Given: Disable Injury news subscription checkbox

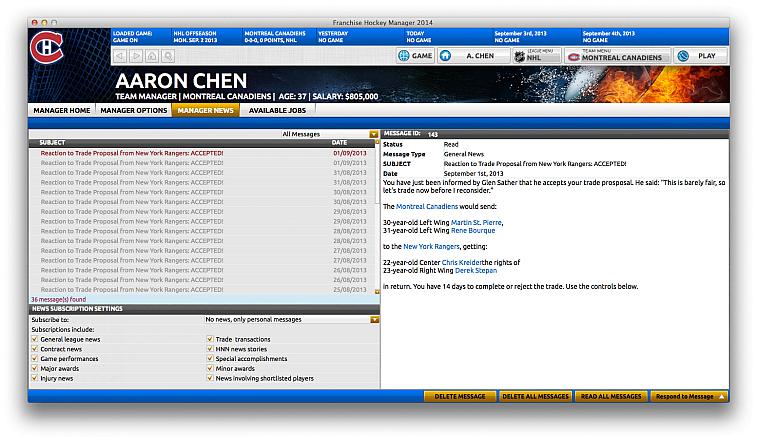Looking at the screenshot, I should 35,379.
